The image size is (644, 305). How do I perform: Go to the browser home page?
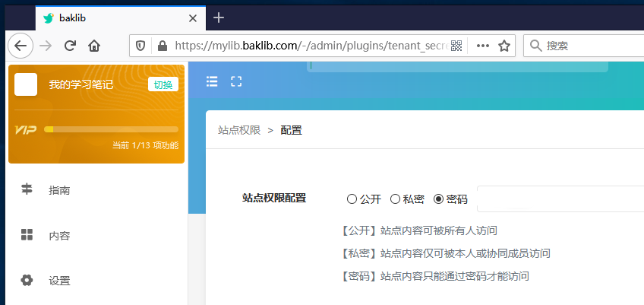coord(94,46)
